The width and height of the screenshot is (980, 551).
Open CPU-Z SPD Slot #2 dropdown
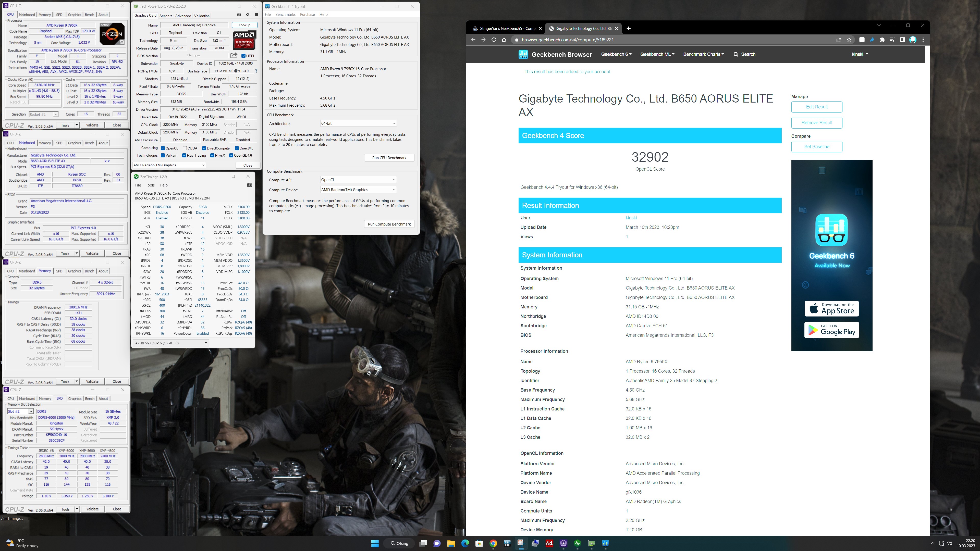(20, 411)
